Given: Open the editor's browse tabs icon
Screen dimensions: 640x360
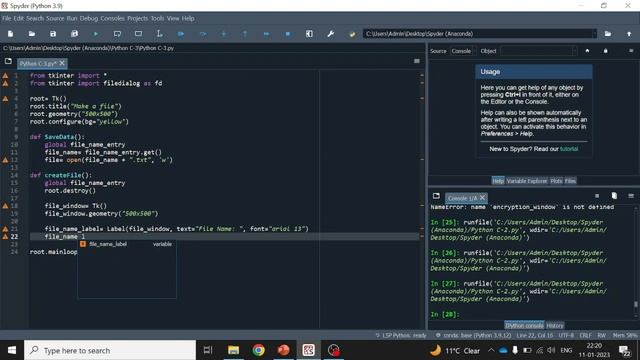Looking at the screenshot, I should pos(8,61).
